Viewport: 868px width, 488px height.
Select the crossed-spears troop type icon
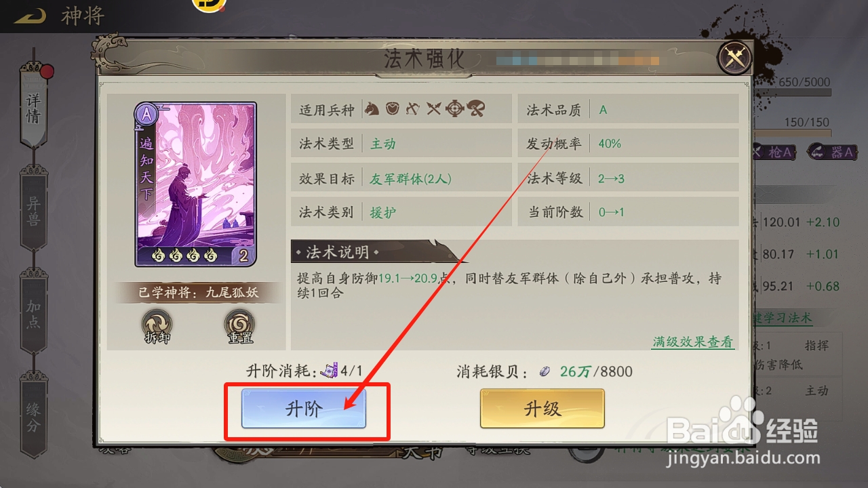pos(434,109)
